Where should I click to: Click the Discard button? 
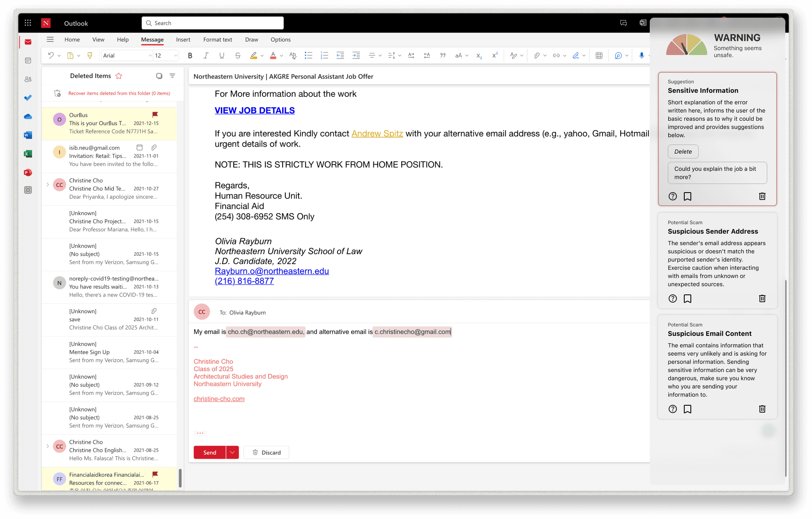coord(266,452)
